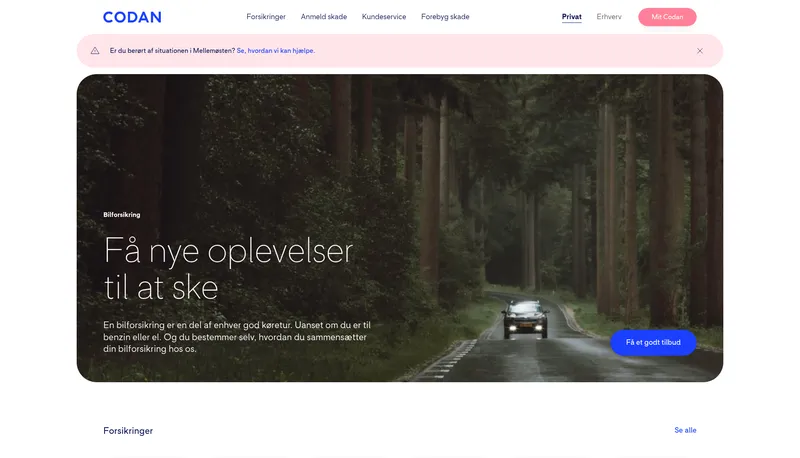This screenshot has height=458, width=800.
Task: Open the Kundeservice menu
Action: click(x=384, y=17)
